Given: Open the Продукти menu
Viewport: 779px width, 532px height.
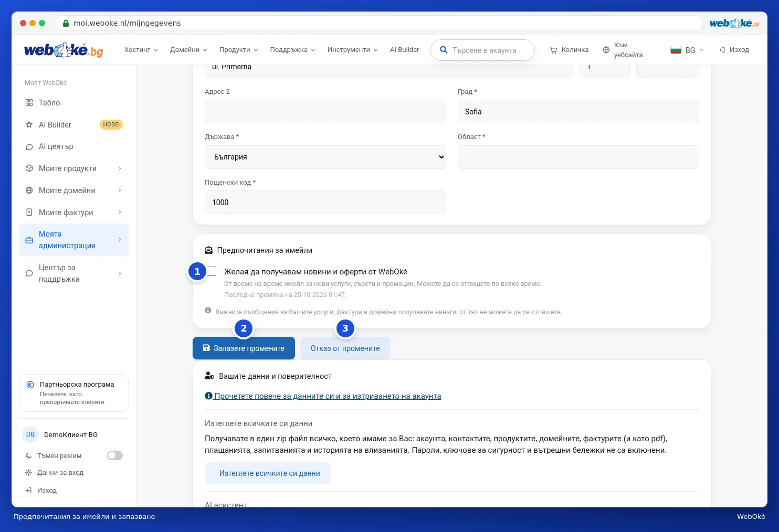Looking at the screenshot, I should pos(239,50).
